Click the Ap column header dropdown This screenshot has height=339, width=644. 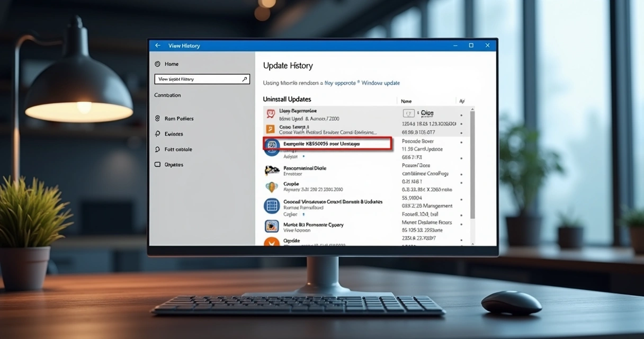(x=462, y=101)
